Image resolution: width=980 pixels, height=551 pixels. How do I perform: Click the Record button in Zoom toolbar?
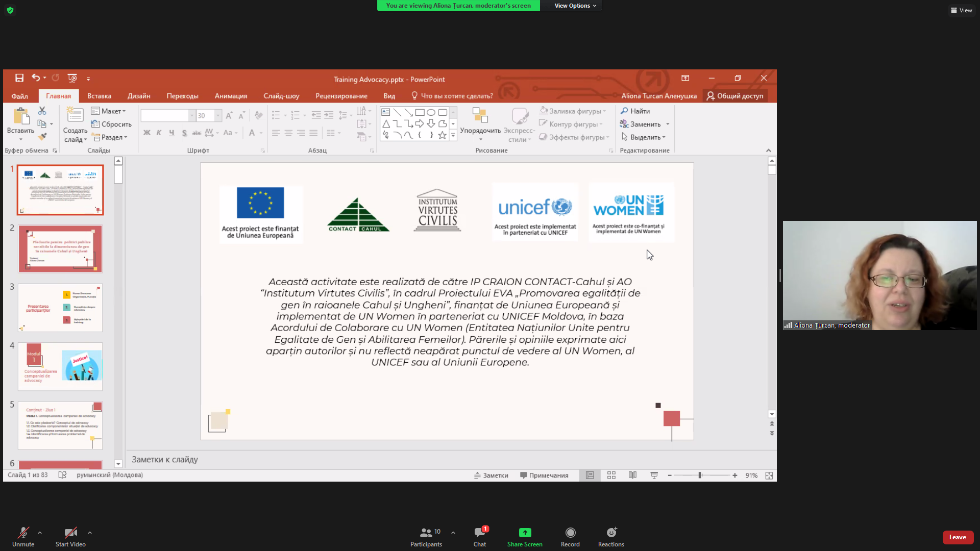570,537
